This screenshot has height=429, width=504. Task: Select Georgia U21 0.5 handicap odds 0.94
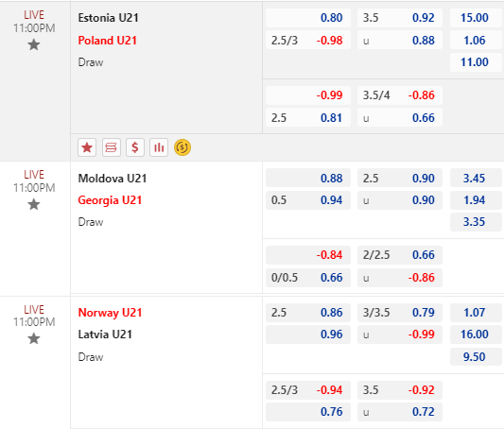coord(308,200)
